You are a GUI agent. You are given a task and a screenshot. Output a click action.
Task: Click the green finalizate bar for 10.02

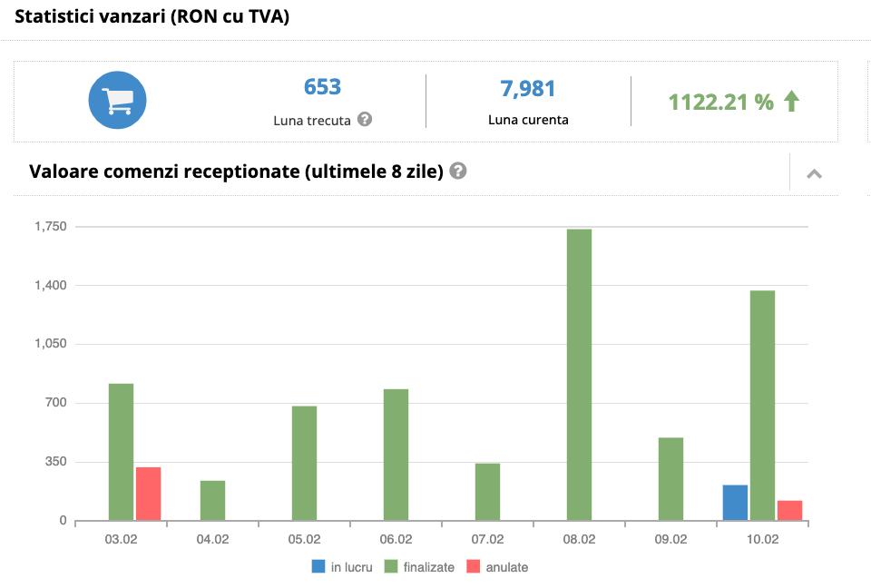pos(762,405)
